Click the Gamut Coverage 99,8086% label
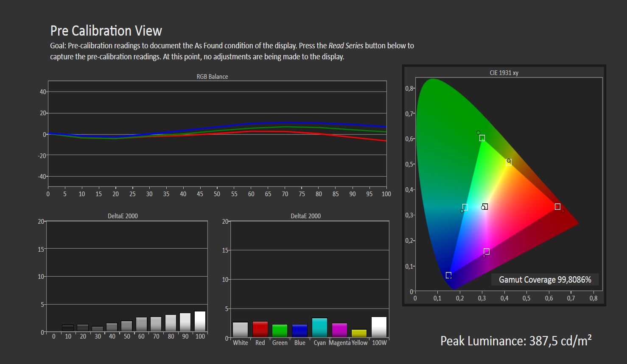 pyautogui.click(x=545, y=280)
